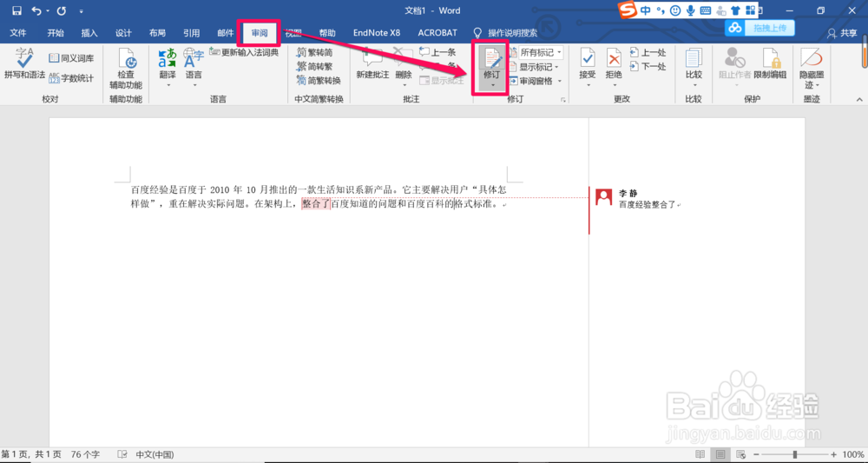Click the 操作说明搜索 search box
The width and height of the screenshot is (868, 463).
click(x=506, y=33)
